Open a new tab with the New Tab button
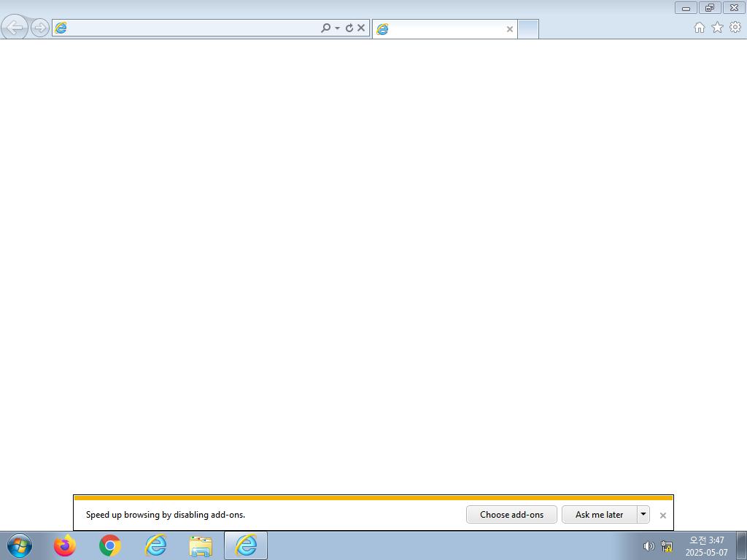This screenshot has height=560, width=747. tap(528, 29)
